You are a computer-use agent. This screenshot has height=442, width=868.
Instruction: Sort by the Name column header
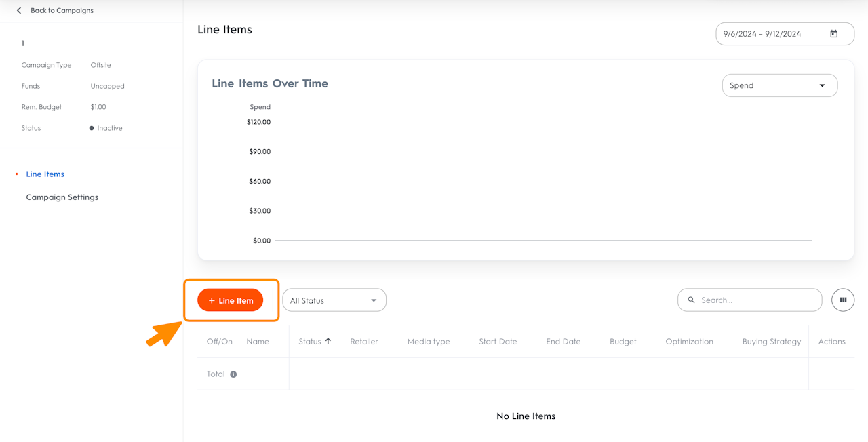pos(258,342)
